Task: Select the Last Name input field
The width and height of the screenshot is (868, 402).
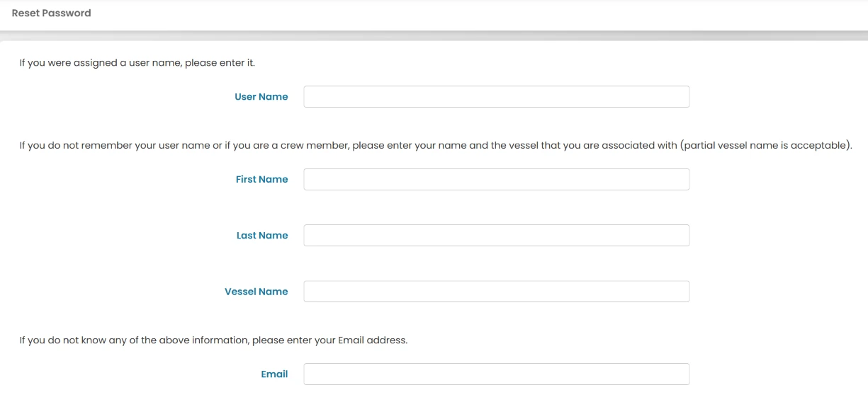Action: click(x=496, y=236)
